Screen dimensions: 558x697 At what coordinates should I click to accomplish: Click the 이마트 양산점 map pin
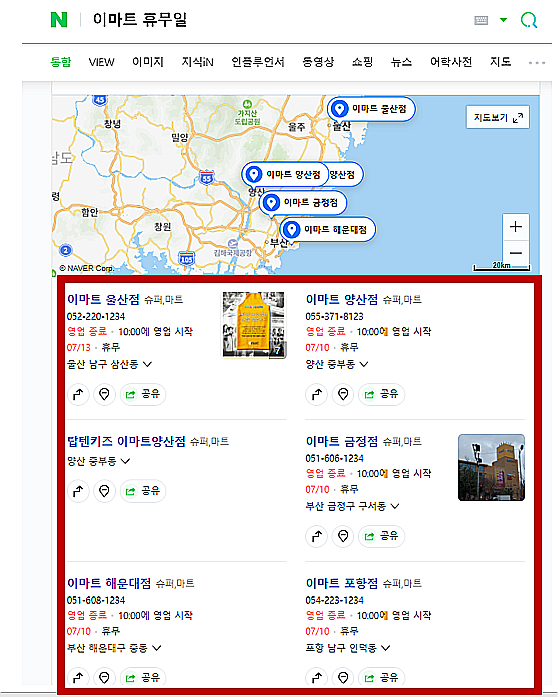[285, 174]
